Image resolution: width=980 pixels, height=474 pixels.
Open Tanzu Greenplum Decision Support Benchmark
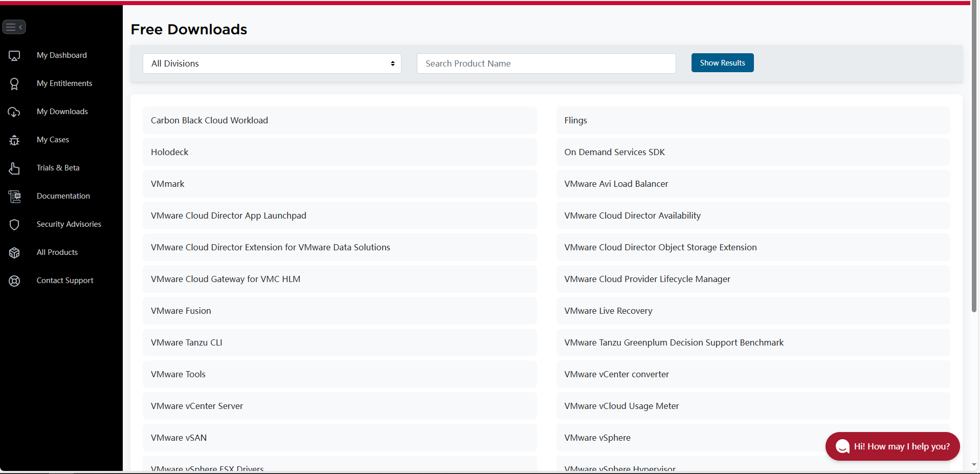pos(753,342)
